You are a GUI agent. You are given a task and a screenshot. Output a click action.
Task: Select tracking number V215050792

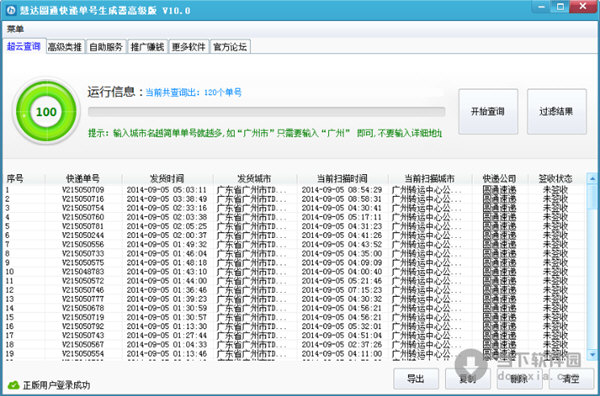[83, 326]
